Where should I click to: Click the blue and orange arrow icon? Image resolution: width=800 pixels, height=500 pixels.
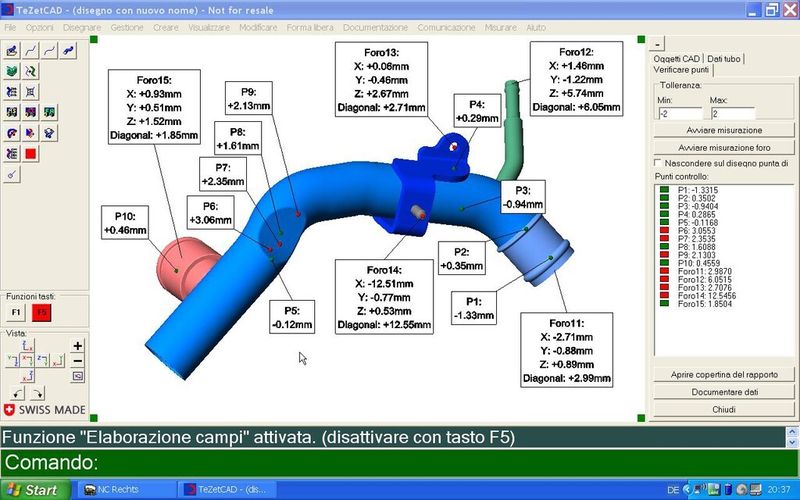[x=31, y=133]
